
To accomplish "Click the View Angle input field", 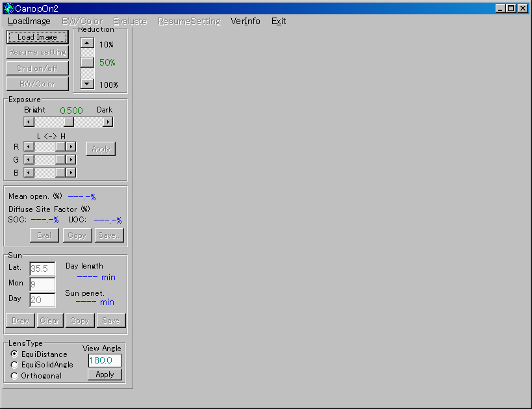I will click(105, 360).
